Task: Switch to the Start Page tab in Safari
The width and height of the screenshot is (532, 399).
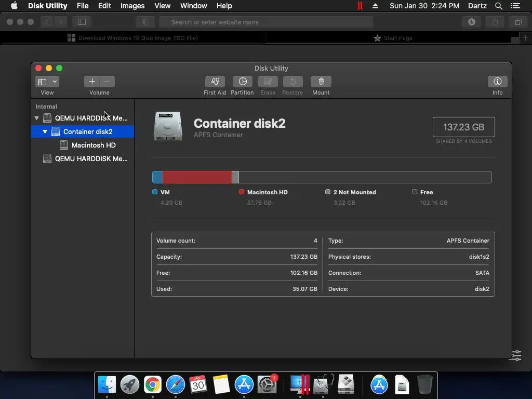Action: [393, 38]
